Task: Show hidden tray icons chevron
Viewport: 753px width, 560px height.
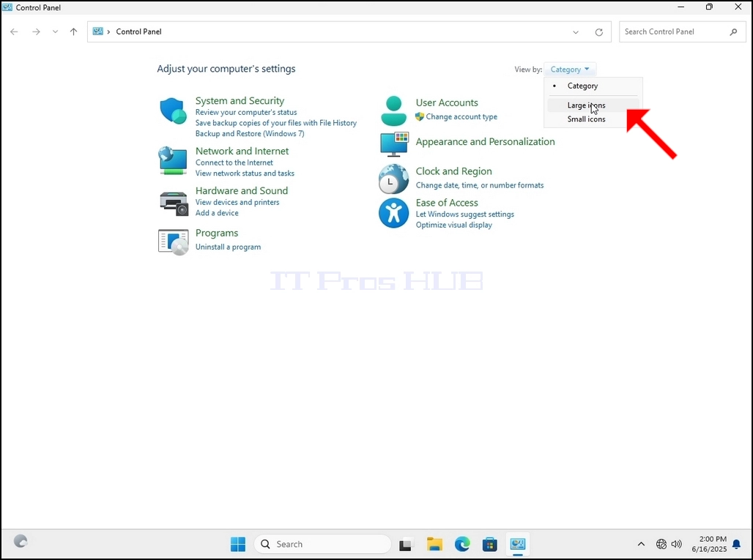Action: coord(641,544)
